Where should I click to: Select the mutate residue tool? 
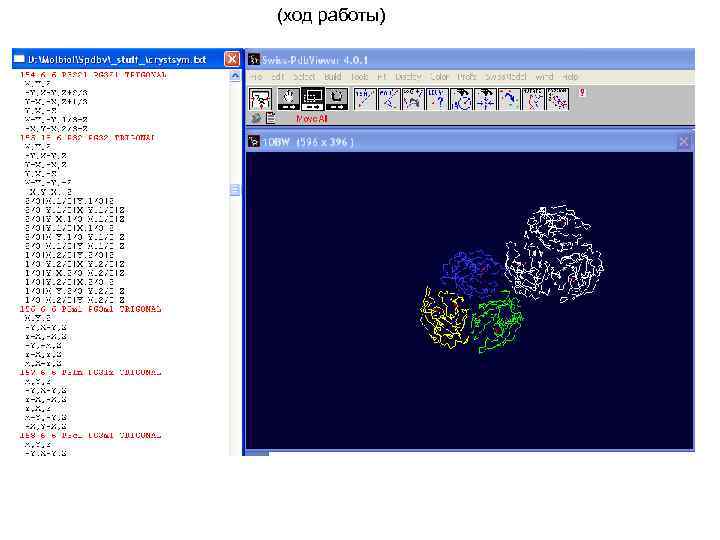534,99
